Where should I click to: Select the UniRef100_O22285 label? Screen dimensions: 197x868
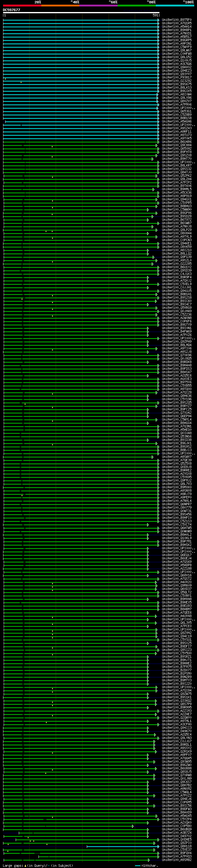click(177, 264)
